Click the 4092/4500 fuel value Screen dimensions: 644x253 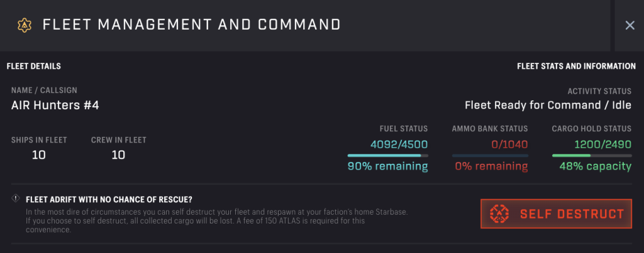[399, 144]
